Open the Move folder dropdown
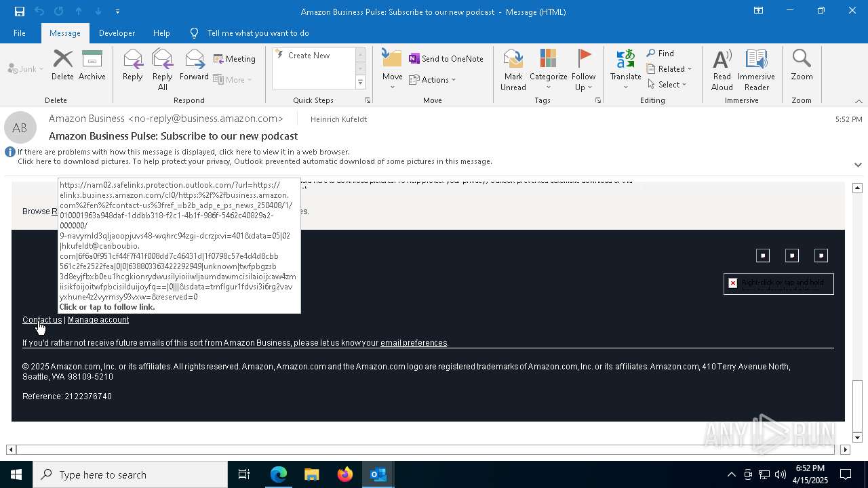 point(392,70)
